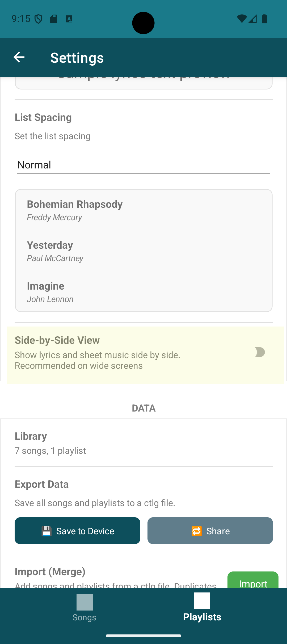The height and width of the screenshot is (644, 287).
Task: Tap the shield icon in status bar
Action: tap(39, 19)
